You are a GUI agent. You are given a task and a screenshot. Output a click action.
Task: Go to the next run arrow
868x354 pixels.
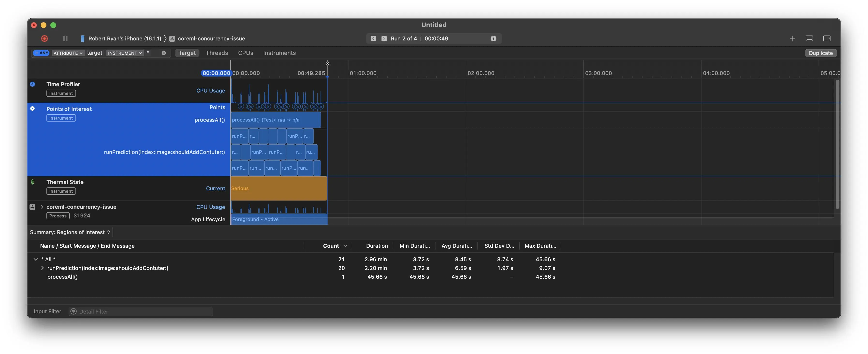[384, 38]
